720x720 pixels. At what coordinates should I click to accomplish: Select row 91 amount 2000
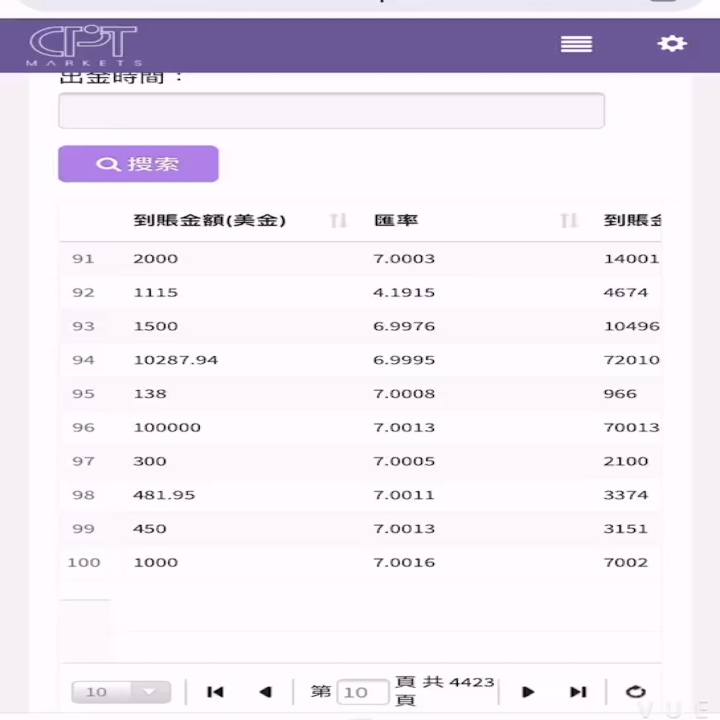click(155, 259)
